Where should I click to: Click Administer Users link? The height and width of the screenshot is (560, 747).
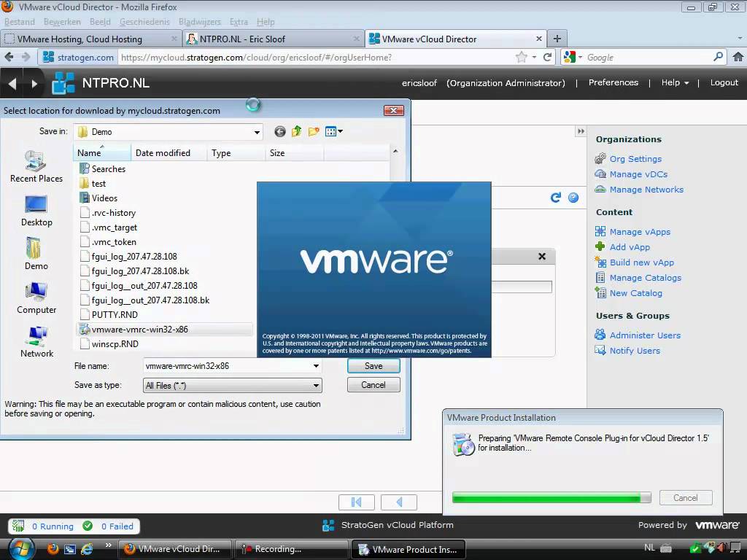click(x=645, y=335)
